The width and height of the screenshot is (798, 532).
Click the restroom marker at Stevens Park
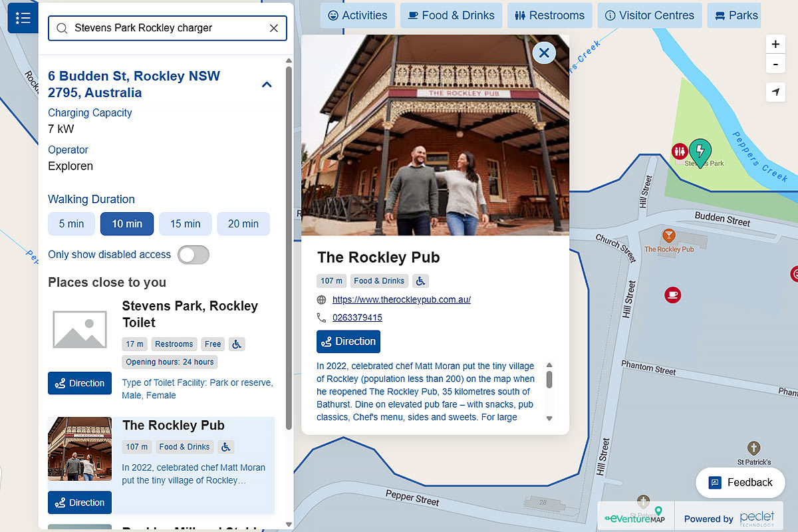click(x=679, y=151)
